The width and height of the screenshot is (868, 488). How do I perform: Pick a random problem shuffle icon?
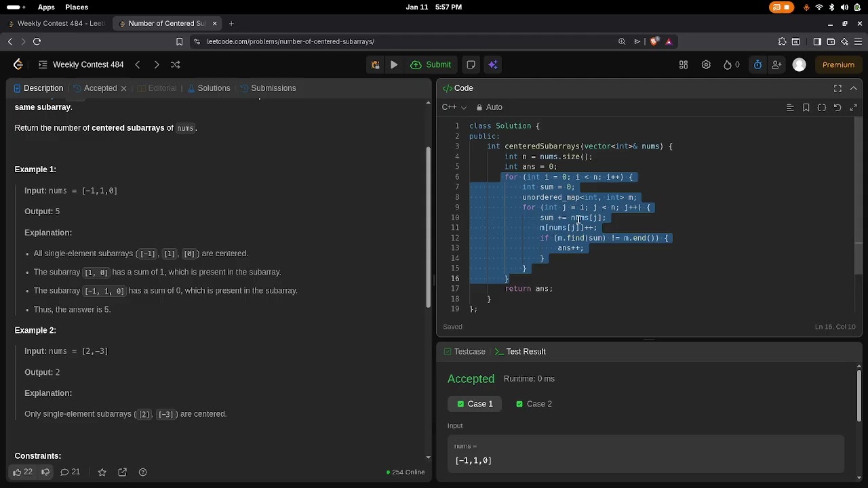(x=176, y=65)
